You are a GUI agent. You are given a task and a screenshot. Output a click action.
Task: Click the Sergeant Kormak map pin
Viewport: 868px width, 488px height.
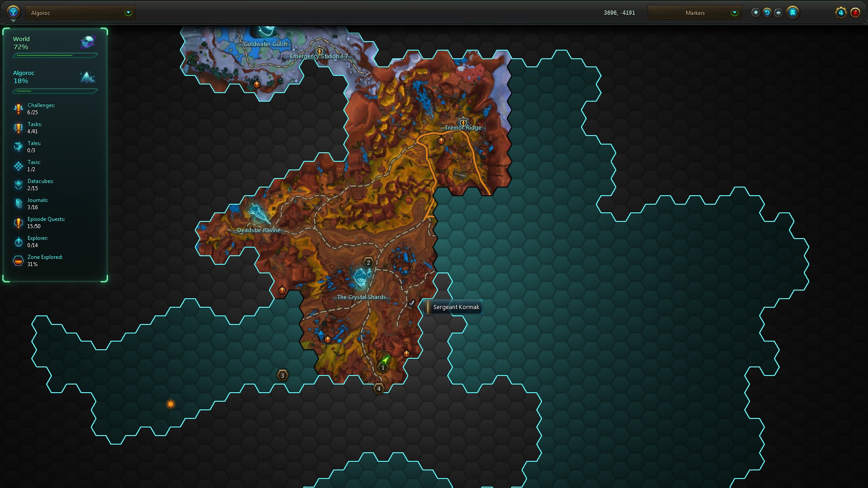[411, 304]
